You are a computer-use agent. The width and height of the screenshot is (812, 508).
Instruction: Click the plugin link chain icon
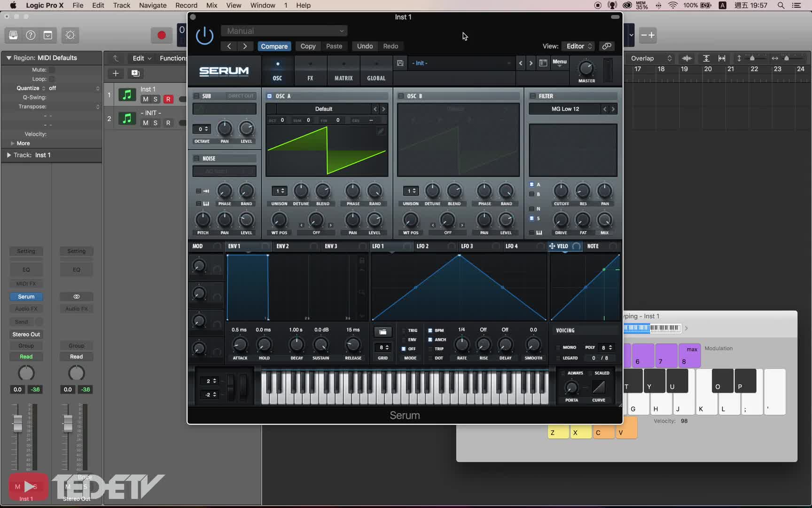pyautogui.click(x=607, y=46)
